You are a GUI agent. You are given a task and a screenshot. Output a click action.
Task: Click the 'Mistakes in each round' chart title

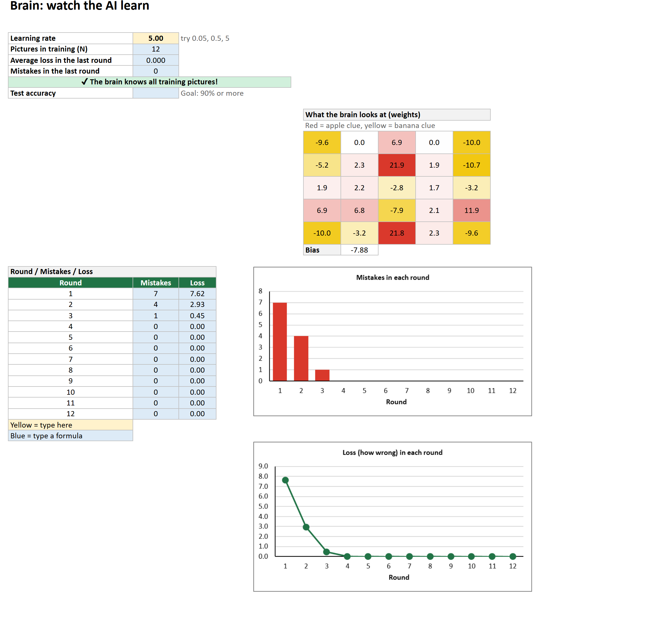392,278
